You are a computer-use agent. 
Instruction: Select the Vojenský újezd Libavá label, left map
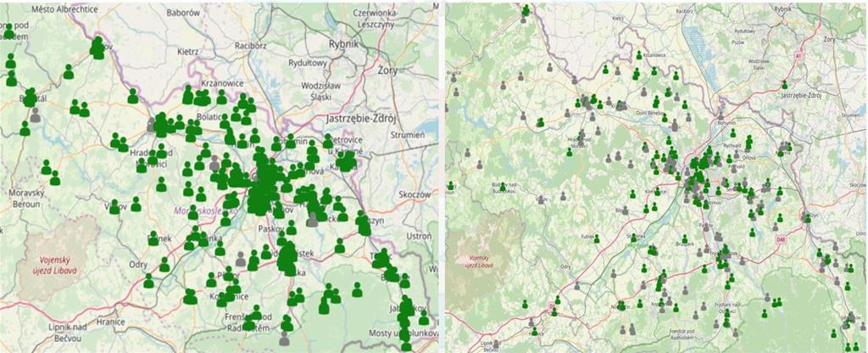[x=60, y=263]
